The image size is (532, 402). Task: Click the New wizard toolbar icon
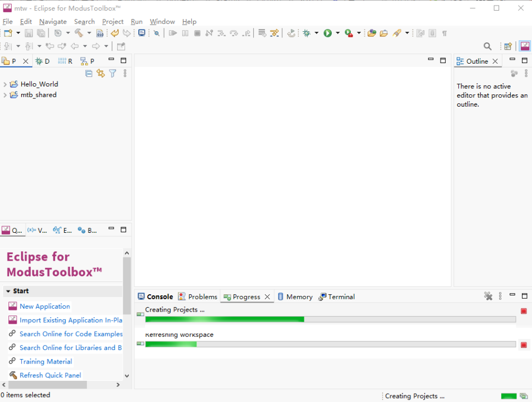coord(8,33)
